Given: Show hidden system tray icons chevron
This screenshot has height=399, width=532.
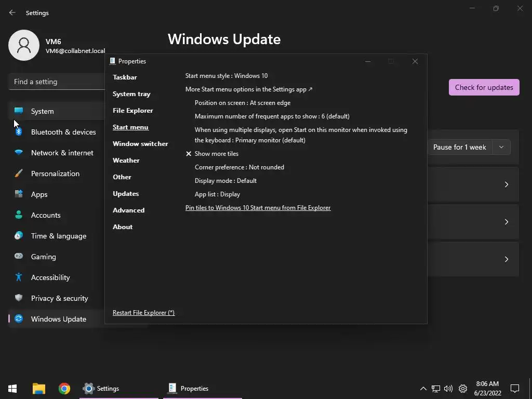Looking at the screenshot, I should coord(423,389).
